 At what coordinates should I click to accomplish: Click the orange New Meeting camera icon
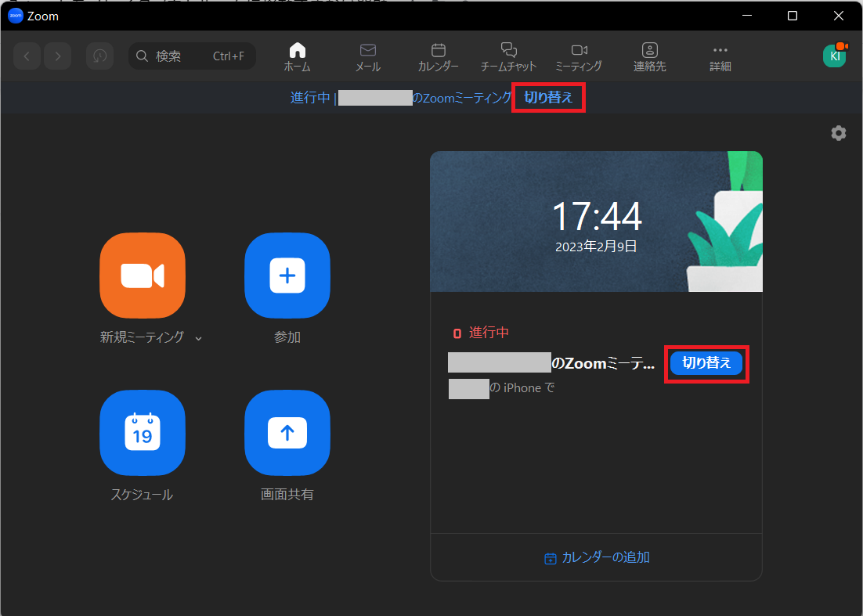(143, 276)
